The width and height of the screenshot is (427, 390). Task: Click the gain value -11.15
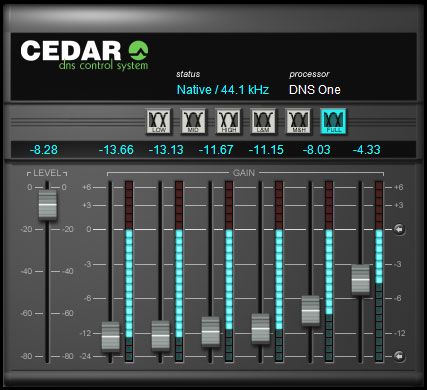(266, 150)
